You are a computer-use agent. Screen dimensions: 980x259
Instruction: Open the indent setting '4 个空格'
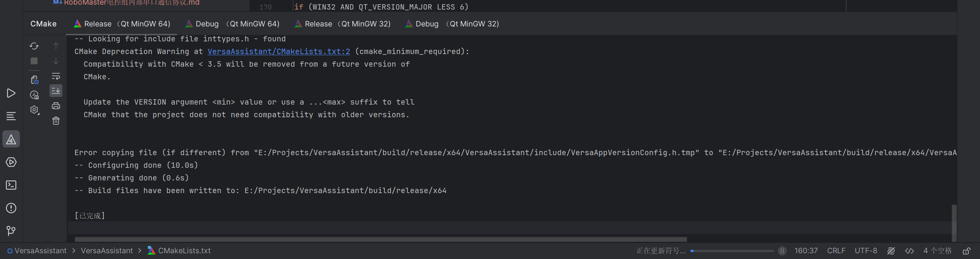937,251
